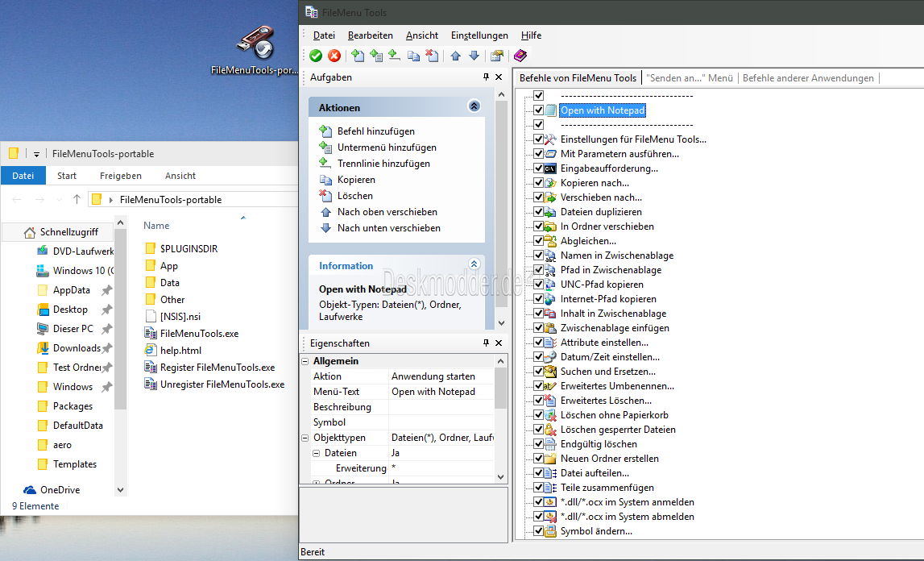Click the Copy toolbar icon

[x=414, y=56]
